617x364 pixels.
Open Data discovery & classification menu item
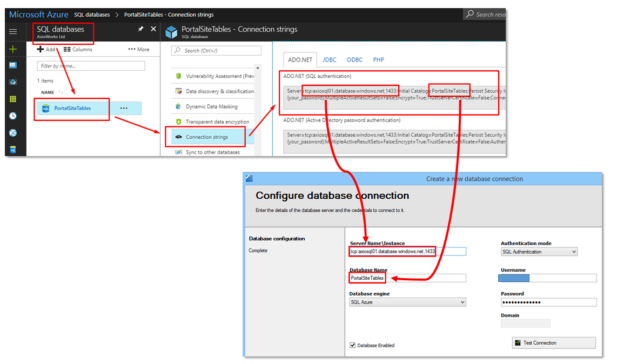point(212,91)
